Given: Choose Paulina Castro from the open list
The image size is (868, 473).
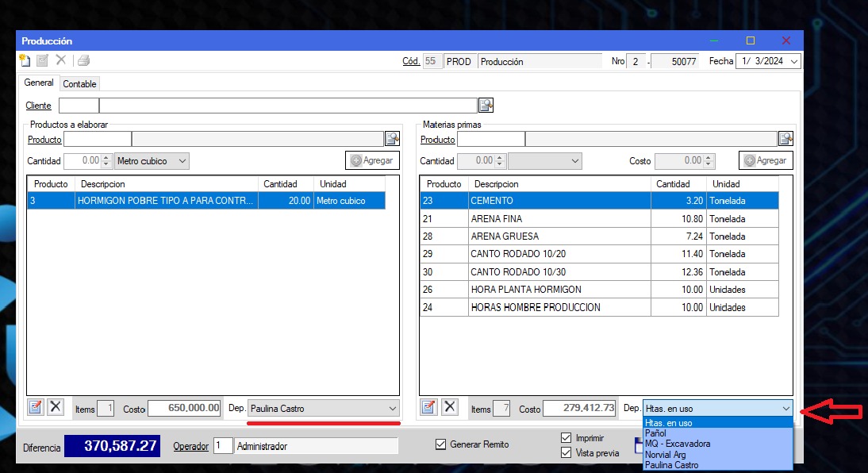Looking at the screenshot, I should click(x=718, y=465).
